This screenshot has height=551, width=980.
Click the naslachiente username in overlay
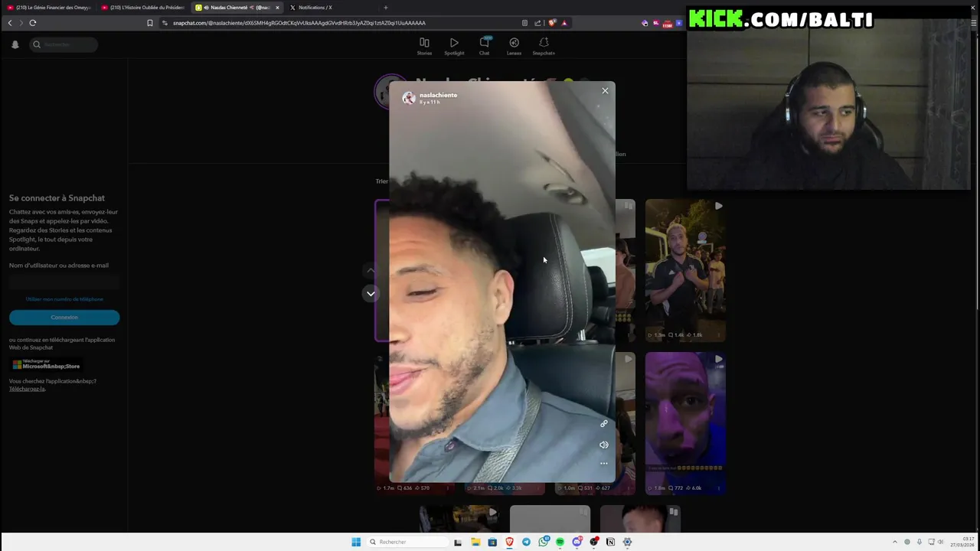(x=438, y=95)
